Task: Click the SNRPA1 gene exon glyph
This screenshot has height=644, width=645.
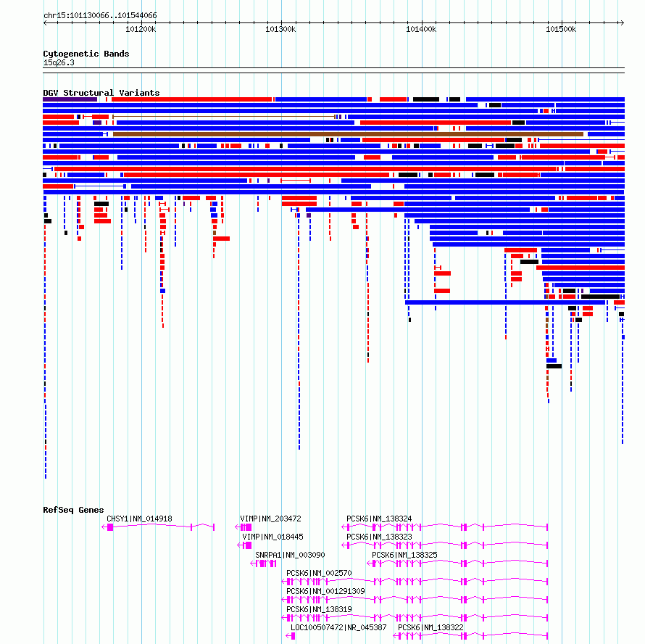Action: click(263, 563)
